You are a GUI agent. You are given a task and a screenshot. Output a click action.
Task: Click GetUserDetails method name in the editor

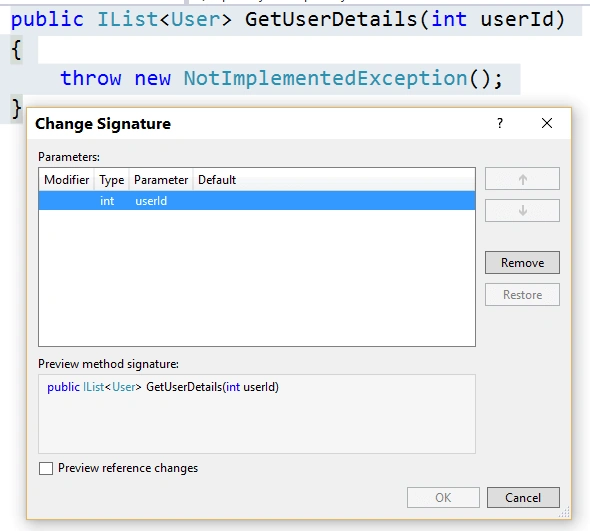click(x=331, y=19)
